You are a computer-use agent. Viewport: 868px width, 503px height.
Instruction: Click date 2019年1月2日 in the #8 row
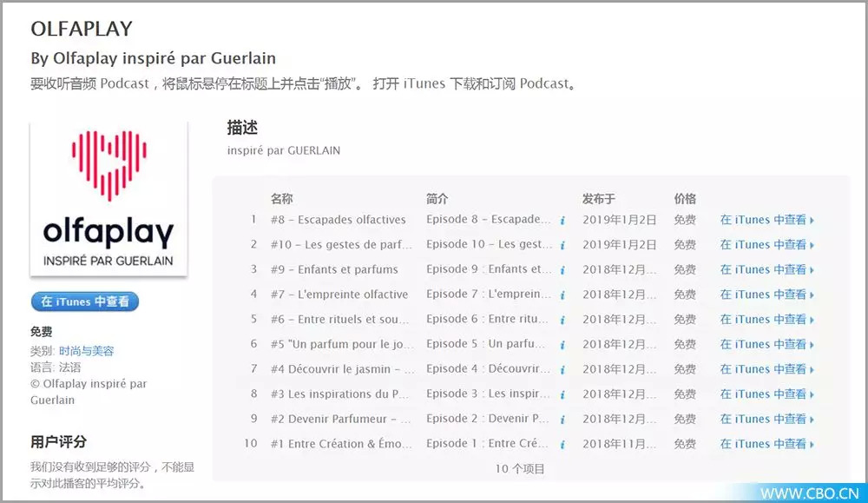620,220
